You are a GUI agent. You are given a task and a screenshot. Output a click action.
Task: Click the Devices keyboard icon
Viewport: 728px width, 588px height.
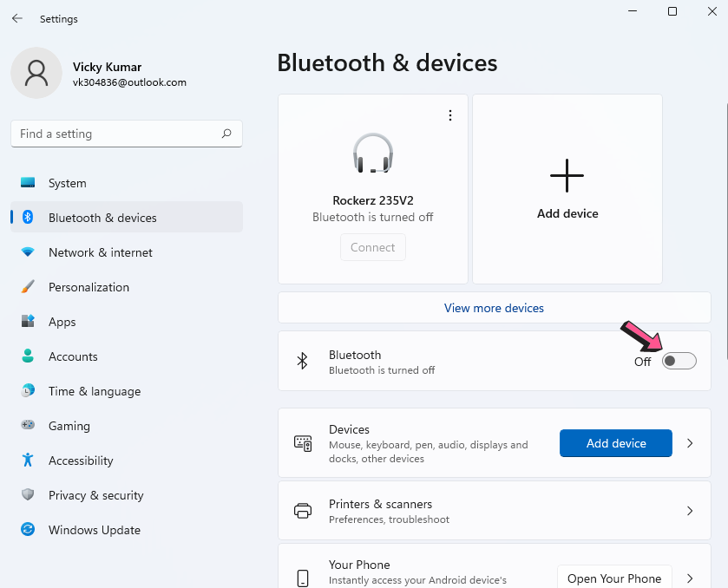click(x=303, y=443)
